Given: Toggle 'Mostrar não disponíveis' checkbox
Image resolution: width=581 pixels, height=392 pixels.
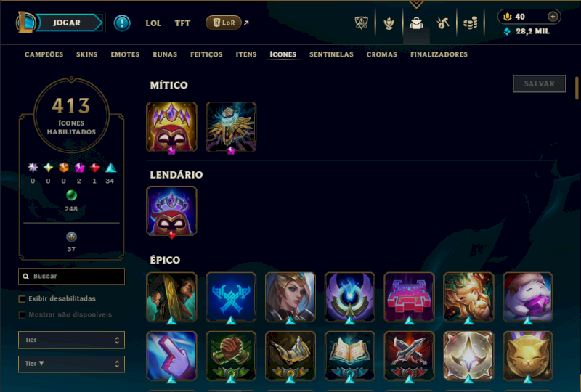Looking at the screenshot, I should (23, 315).
